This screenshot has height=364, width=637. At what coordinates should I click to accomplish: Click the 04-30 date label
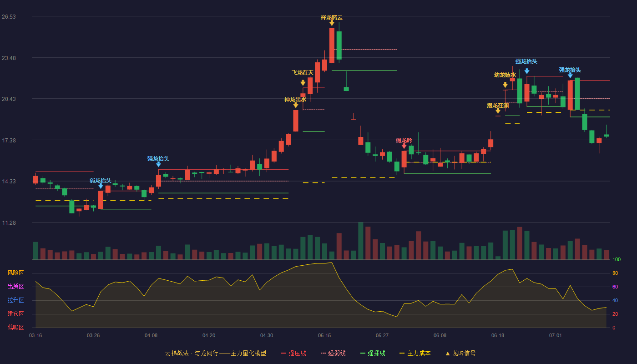[x=267, y=335]
